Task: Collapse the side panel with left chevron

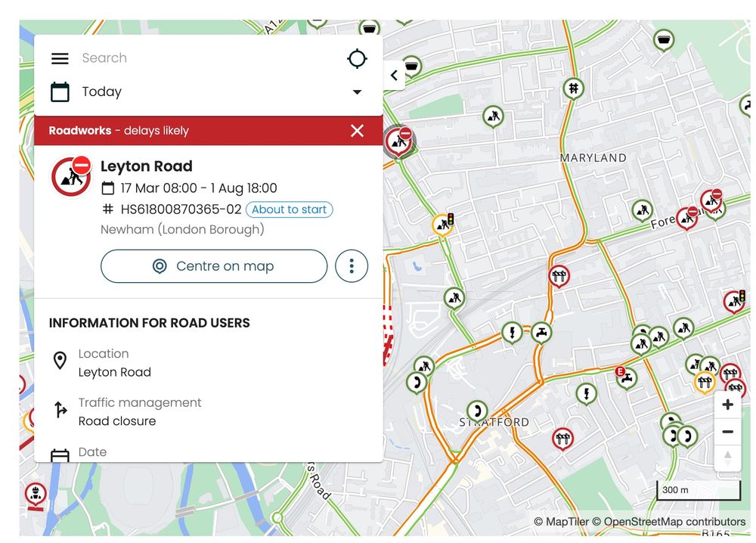Action: pos(395,75)
